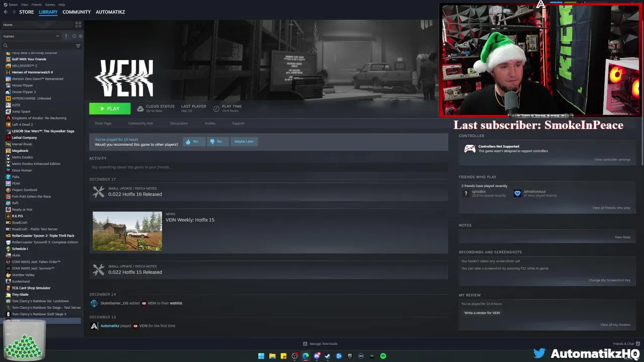Screen dimensions: 644x362
Task: Open the VEIN Support tab
Action: click(238, 123)
